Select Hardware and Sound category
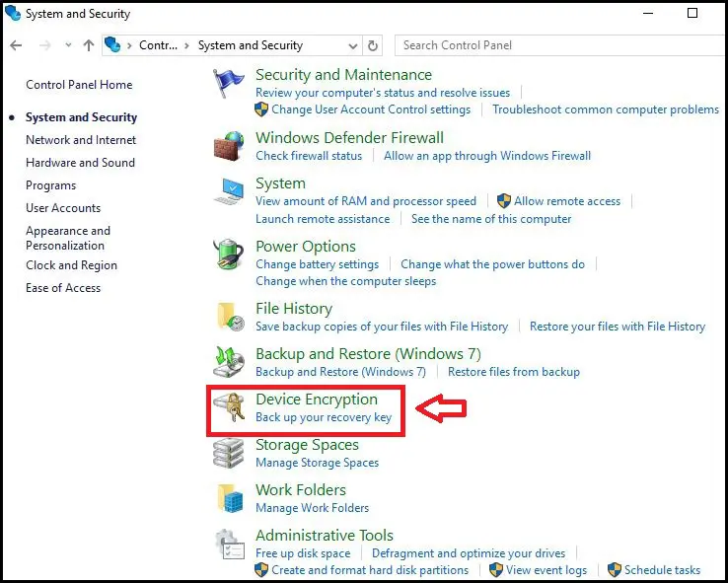This screenshot has width=728, height=583. click(x=80, y=163)
